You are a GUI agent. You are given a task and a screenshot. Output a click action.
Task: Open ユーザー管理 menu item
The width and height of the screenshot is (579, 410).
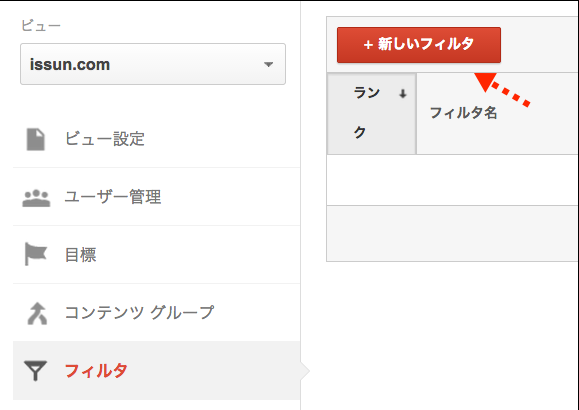coord(157,197)
